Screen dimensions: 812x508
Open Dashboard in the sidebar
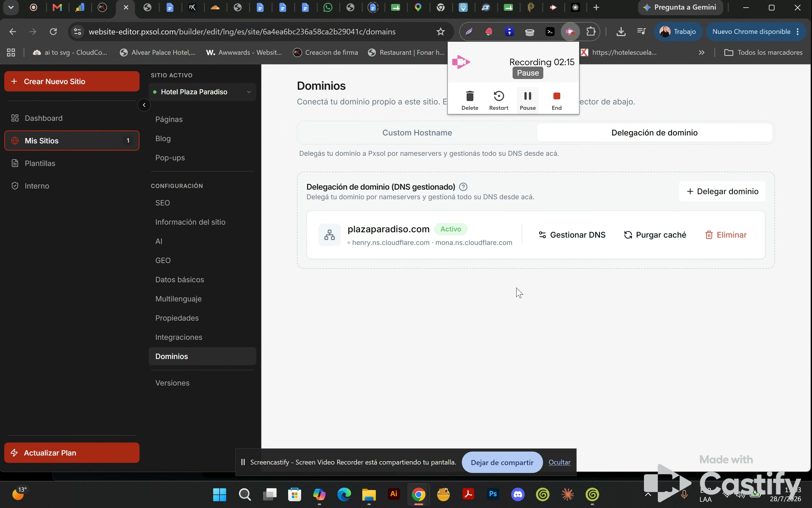[72, 118]
